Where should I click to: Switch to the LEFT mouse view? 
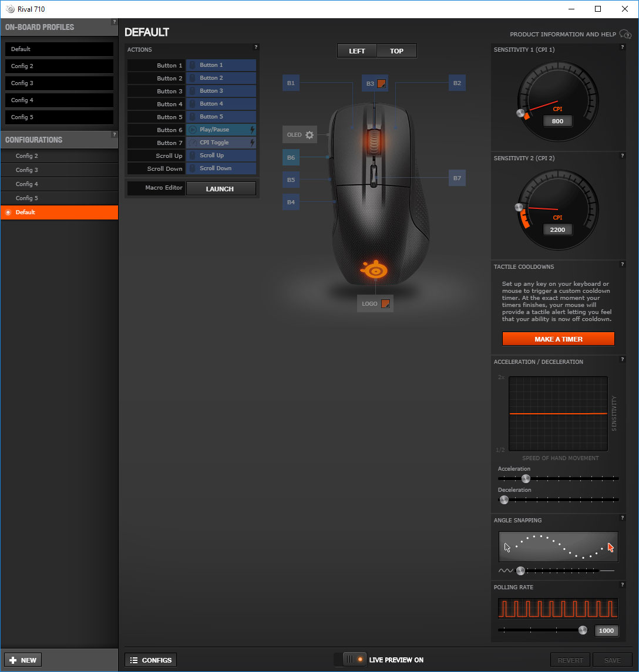pyautogui.click(x=357, y=51)
